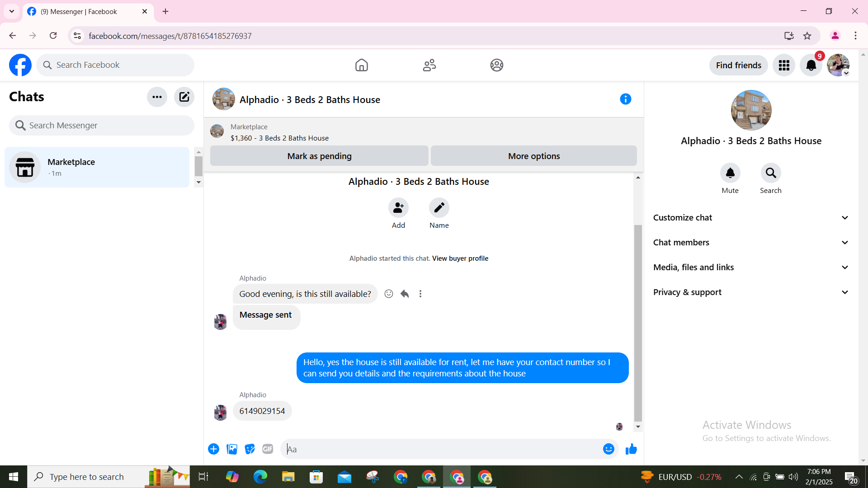Image resolution: width=868 pixels, height=488 pixels.
Task: Click the Search Messenger field
Action: [x=102, y=126]
